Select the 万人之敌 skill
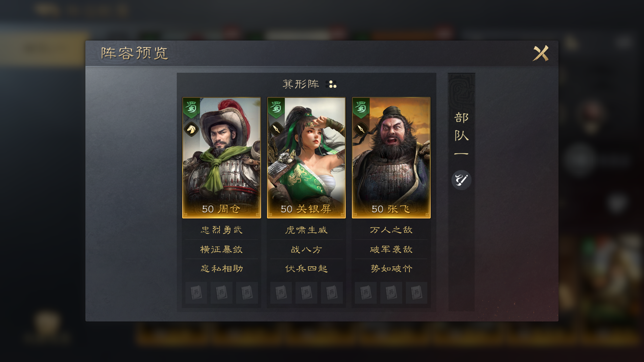 click(391, 230)
